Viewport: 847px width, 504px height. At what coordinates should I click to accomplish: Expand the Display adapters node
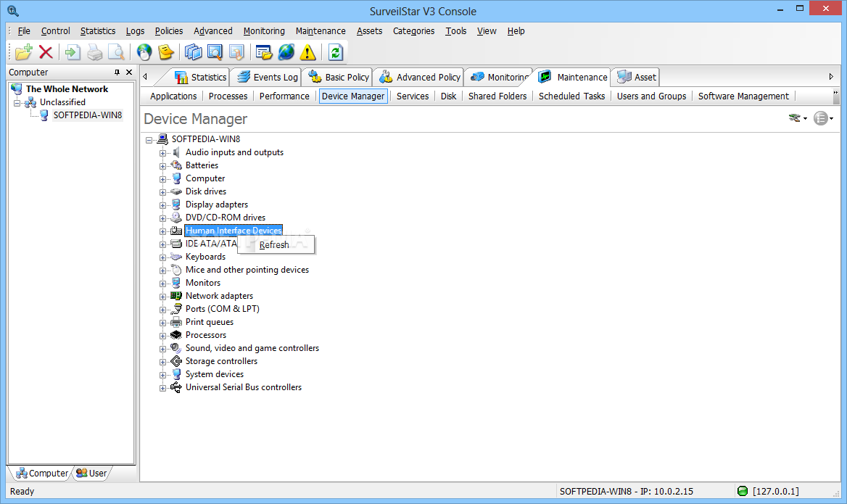coord(162,205)
